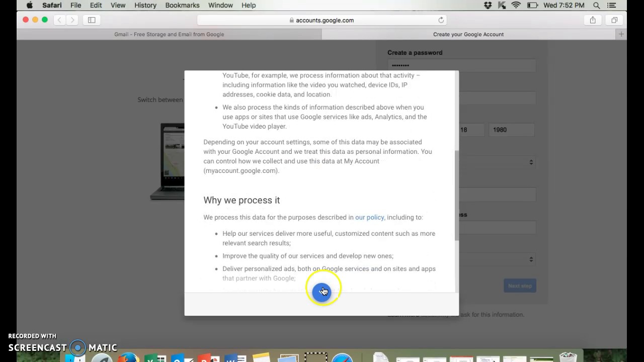
Task: Click the birthday day field showing 18
Action: [x=472, y=130]
